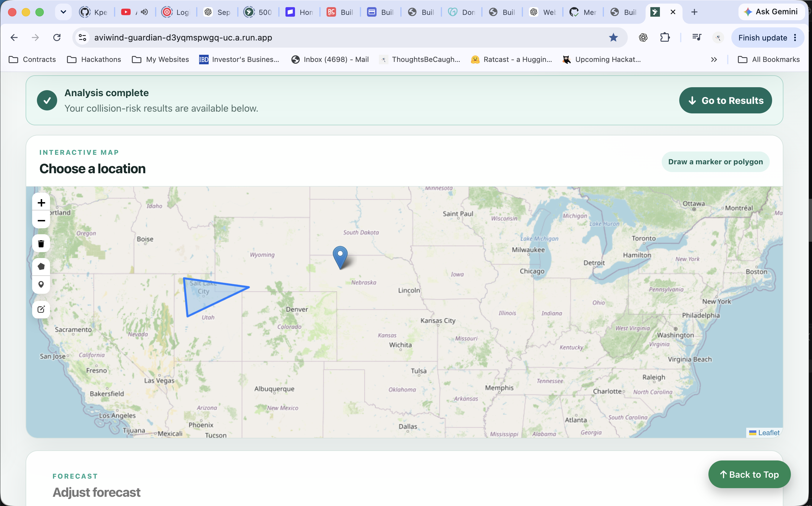812x506 pixels.
Task: Mute the YouTube tab audio
Action: (144, 12)
